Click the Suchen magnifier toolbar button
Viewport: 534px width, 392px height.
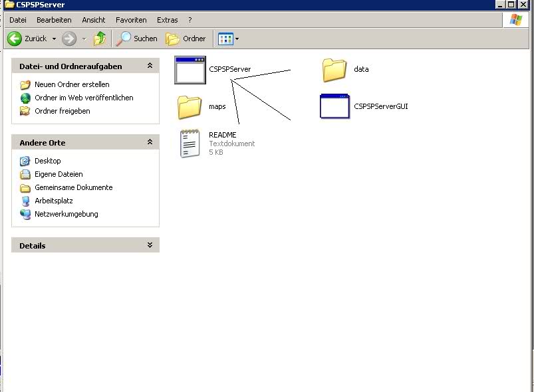136,39
